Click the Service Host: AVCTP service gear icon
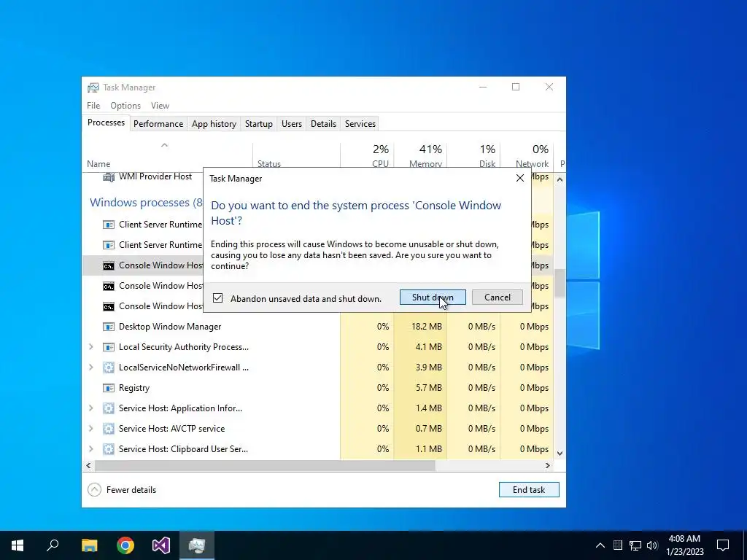 pos(109,429)
